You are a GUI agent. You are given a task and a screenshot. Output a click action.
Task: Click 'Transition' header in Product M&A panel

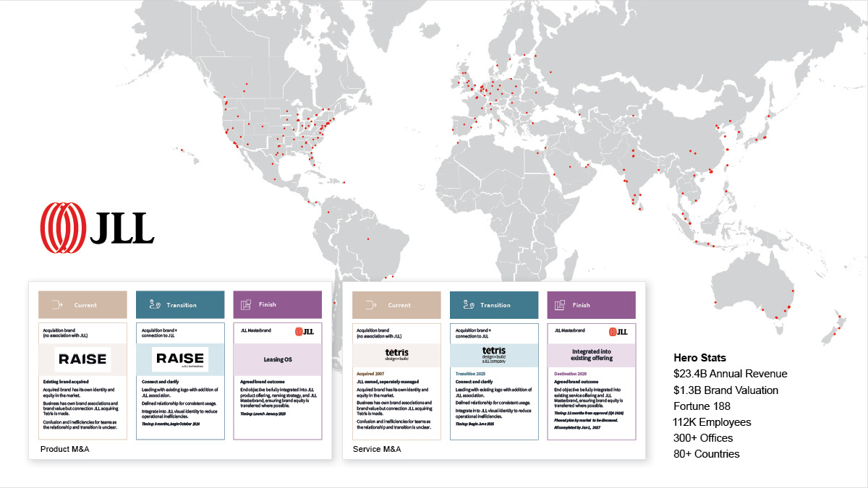(x=181, y=305)
